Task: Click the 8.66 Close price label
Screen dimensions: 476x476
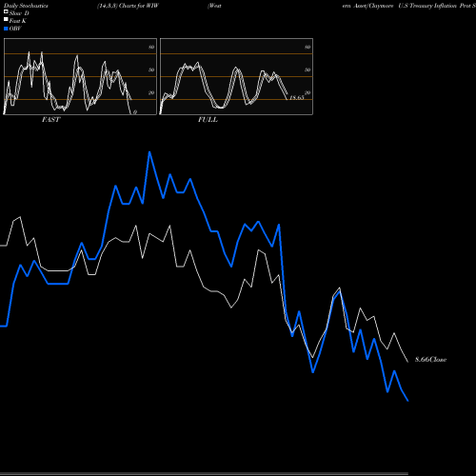Action: pos(430,360)
